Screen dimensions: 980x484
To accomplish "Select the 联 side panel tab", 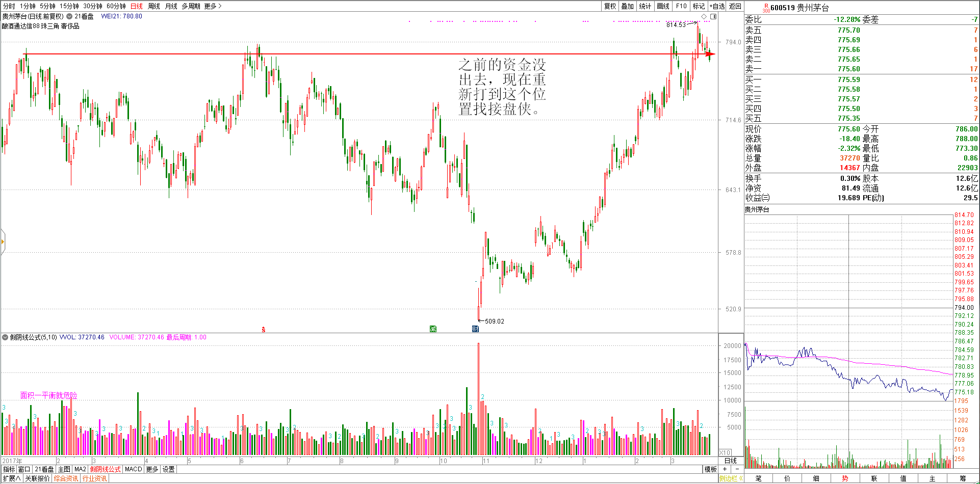I will (874, 478).
